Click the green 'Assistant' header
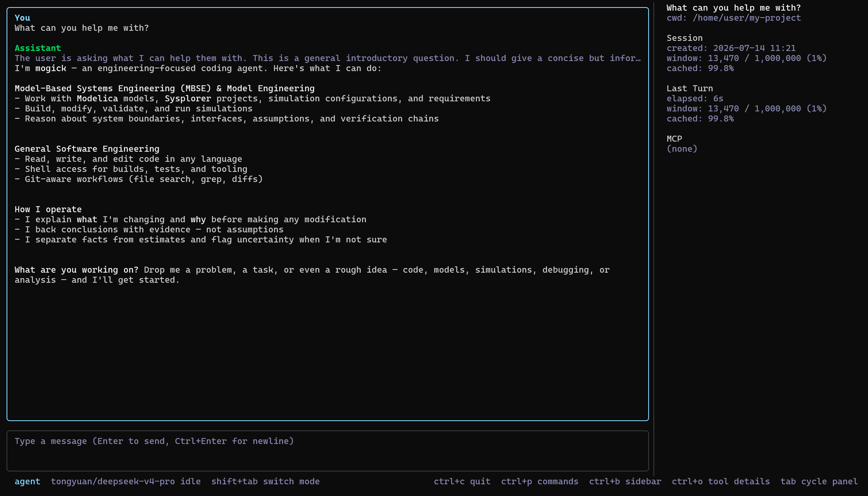This screenshot has height=496, width=868. (x=38, y=48)
